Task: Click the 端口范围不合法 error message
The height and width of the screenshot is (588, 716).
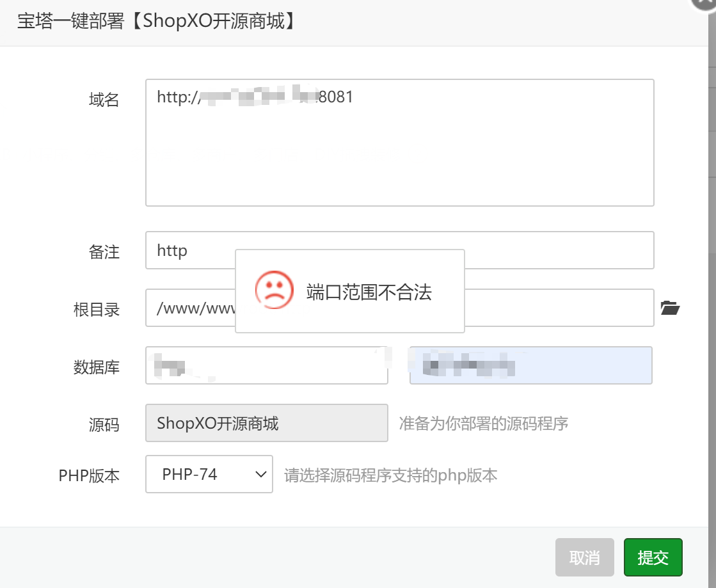Action: click(369, 292)
